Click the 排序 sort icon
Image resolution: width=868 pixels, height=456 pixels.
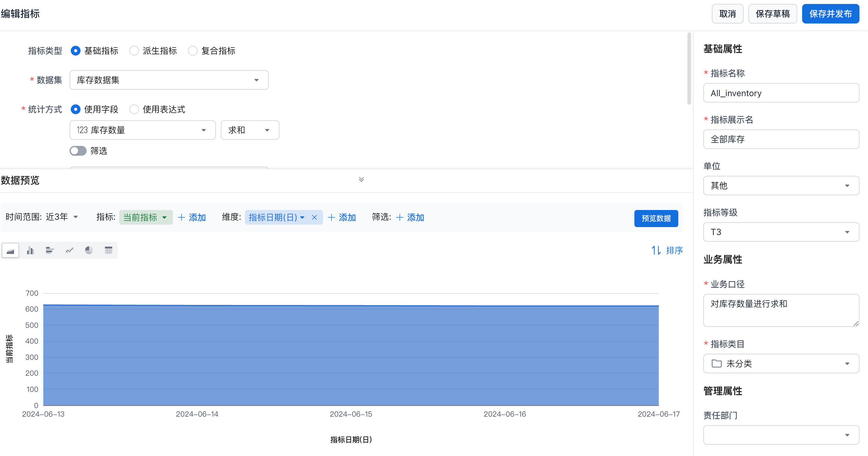pyautogui.click(x=656, y=250)
